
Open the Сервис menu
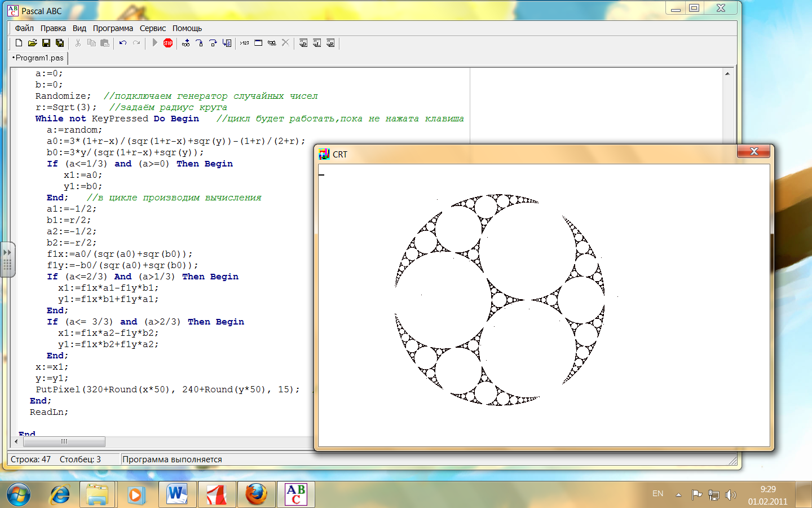point(153,28)
